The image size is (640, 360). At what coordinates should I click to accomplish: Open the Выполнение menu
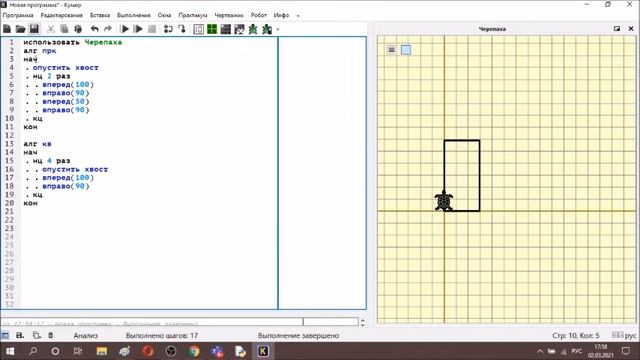[x=134, y=15]
